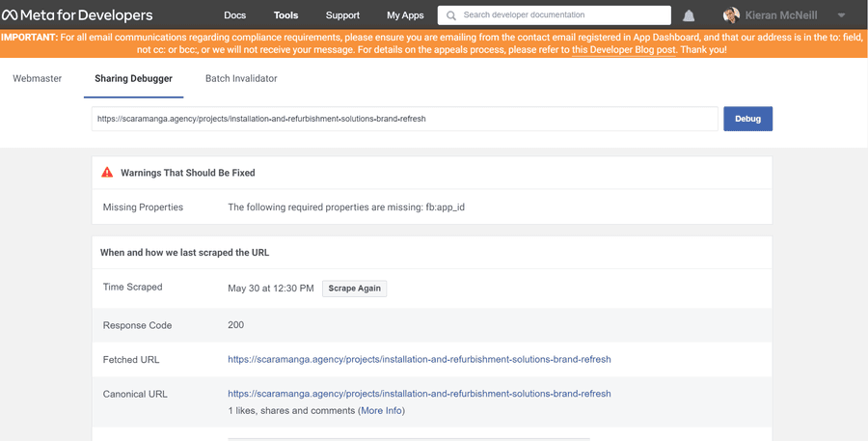Click the URL input field
The height and width of the screenshot is (441, 868).
point(405,119)
